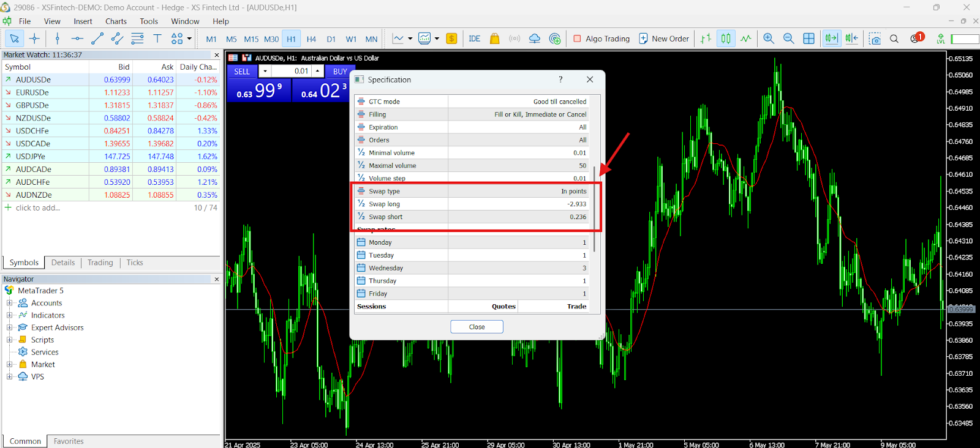Screen dimensions: 980x448
Task: Open shapes tool dropdown arrow
Action: pyautogui.click(x=189, y=39)
